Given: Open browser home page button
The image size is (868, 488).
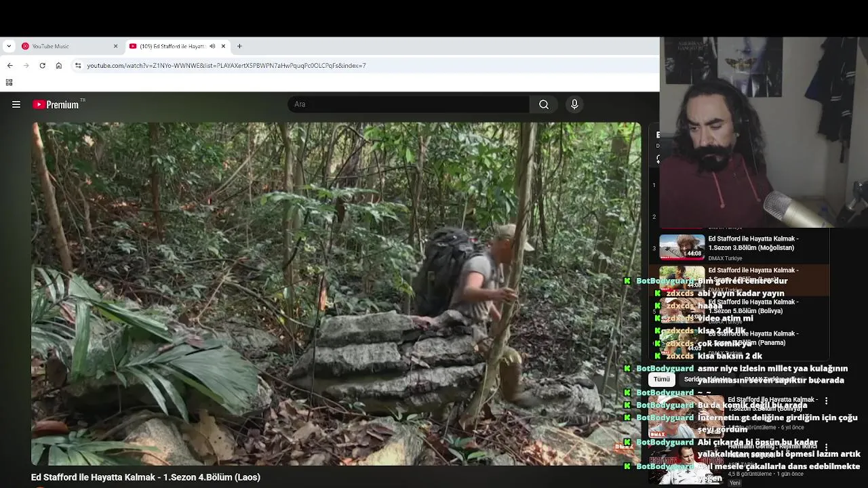Looking at the screenshot, I should [x=59, y=65].
